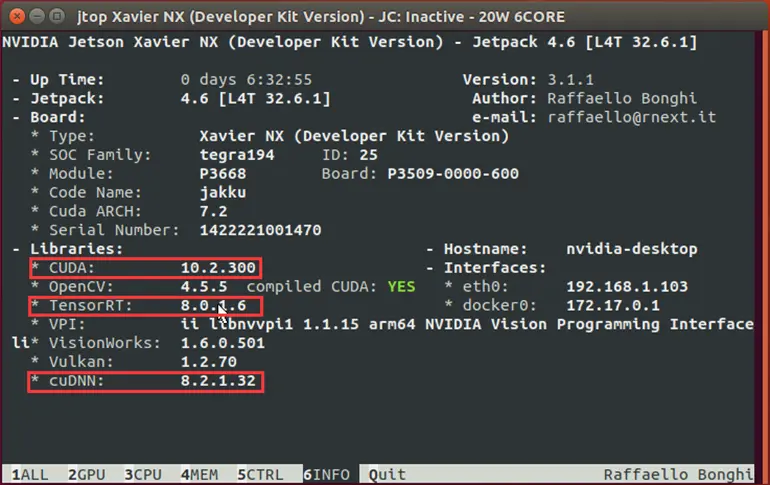Click the docker0 address 172.17.0.1
This screenshot has height=485, width=770.
(x=613, y=305)
